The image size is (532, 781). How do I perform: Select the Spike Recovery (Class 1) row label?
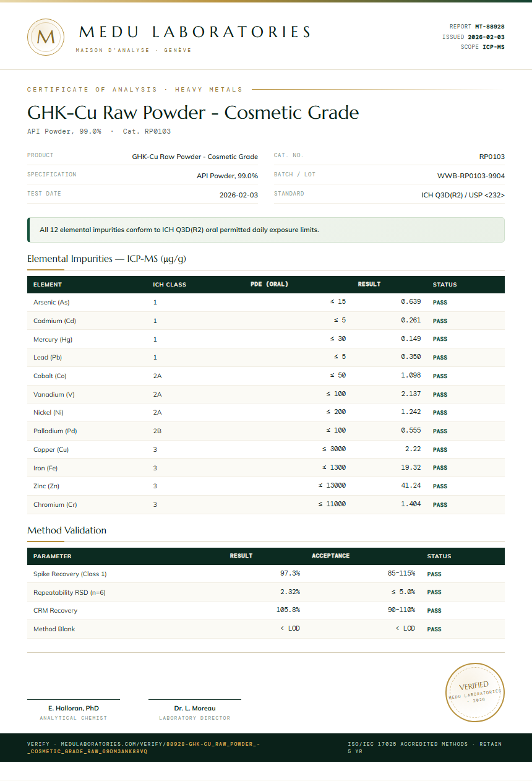click(70, 574)
